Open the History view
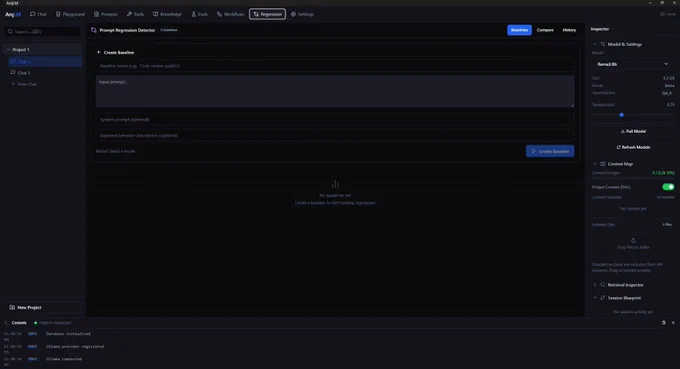680x369 pixels. [x=569, y=30]
